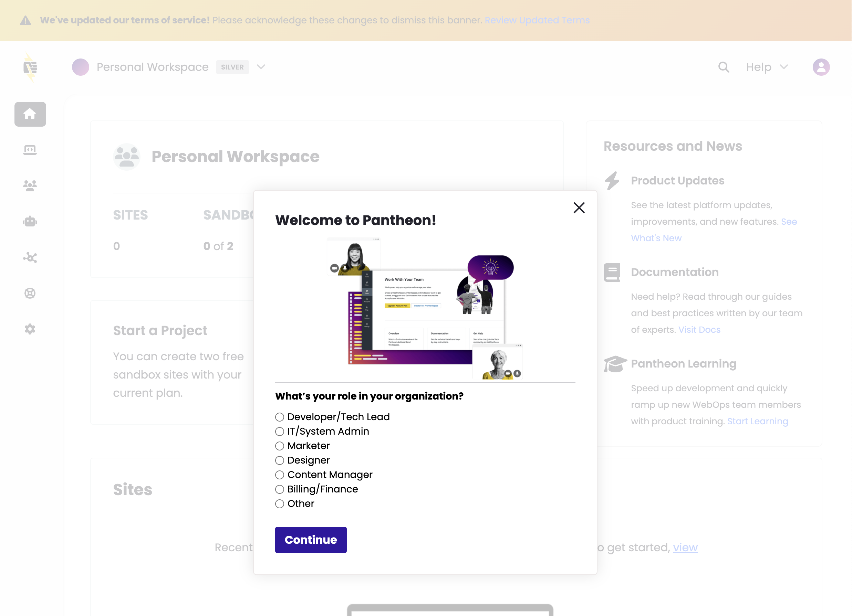Click the Welcome dialog team illustration
852x616 pixels.
425,308
